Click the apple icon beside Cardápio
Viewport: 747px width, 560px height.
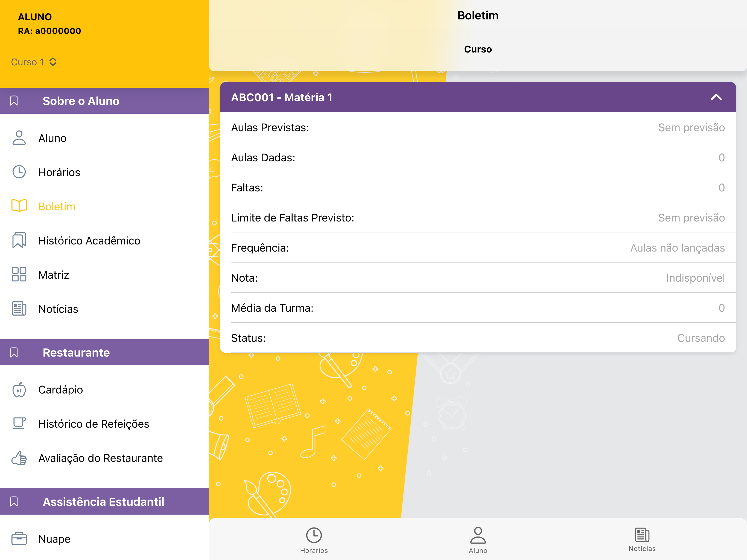point(19,389)
